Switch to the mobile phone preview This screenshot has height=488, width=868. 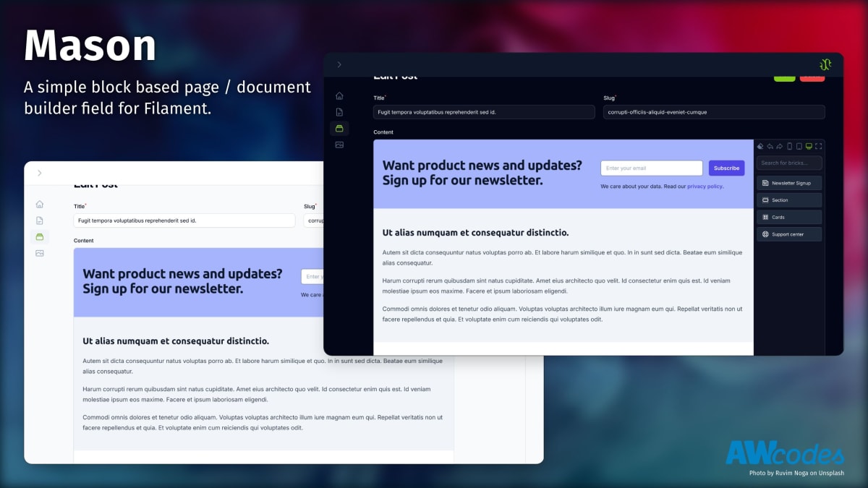point(789,146)
